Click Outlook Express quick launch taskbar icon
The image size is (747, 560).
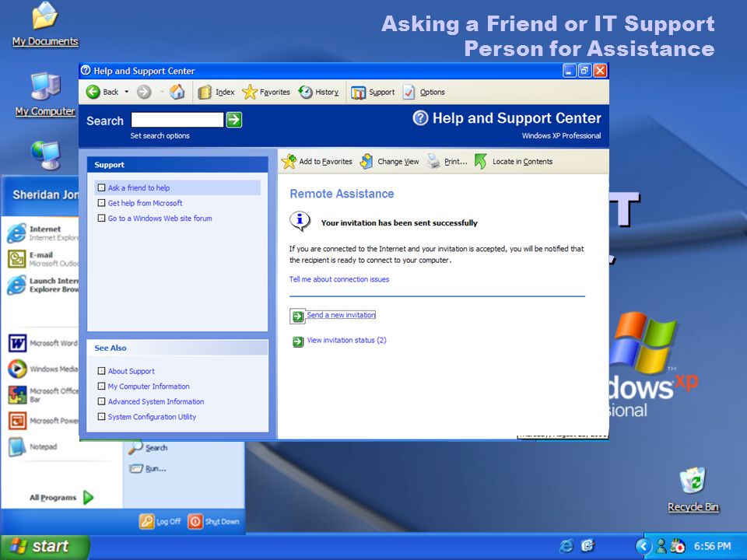click(x=587, y=546)
